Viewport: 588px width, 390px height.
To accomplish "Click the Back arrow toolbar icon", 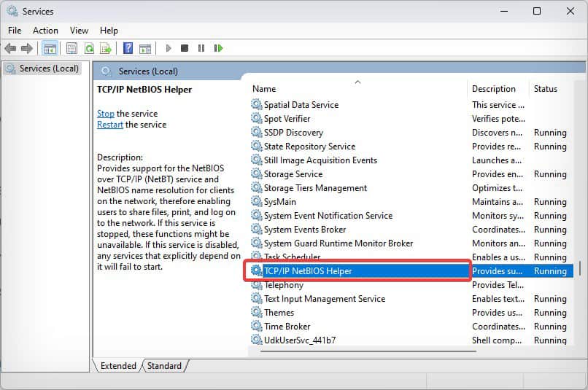I will pyautogui.click(x=10, y=48).
